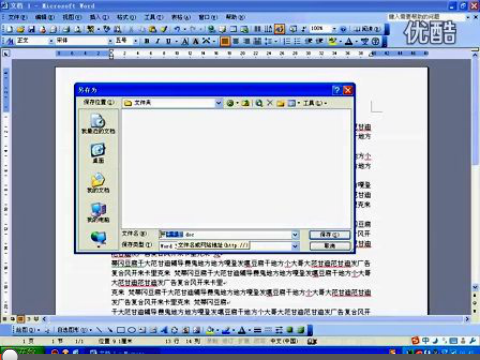Open My Network Places in the places bar
The image size is (480, 360).
pyautogui.click(x=98, y=239)
